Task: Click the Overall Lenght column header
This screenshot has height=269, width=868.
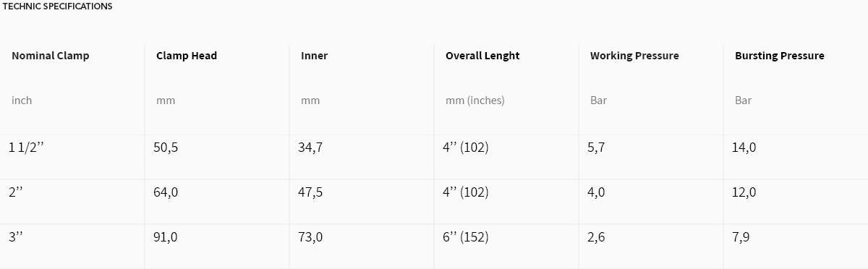Action: tap(482, 56)
